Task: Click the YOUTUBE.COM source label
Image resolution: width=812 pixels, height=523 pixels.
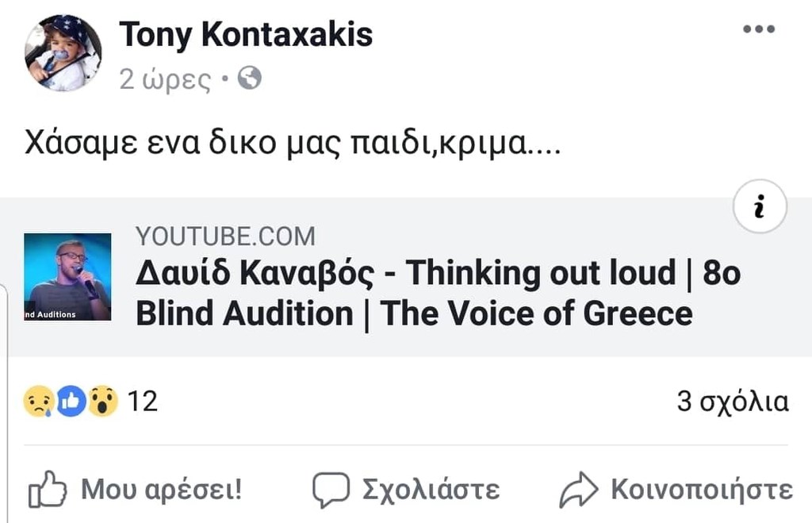Action: point(225,236)
